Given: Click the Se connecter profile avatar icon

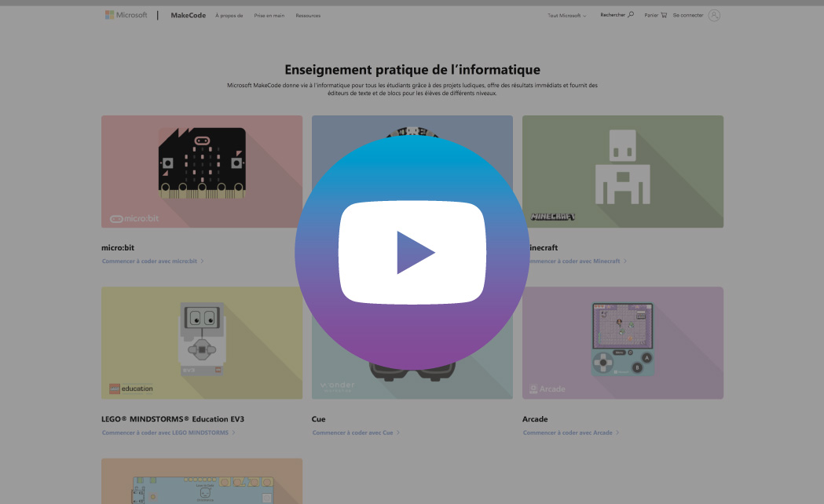Looking at the screenshot, I should 713,15.
